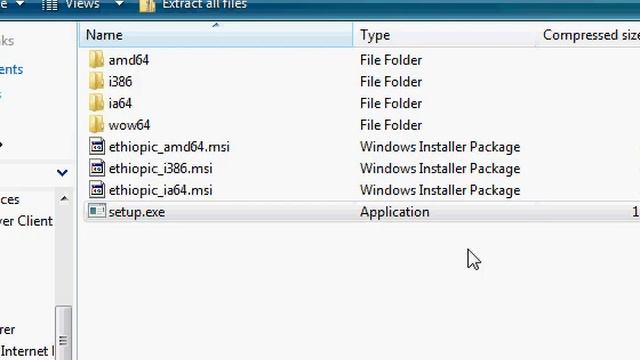Click the sidebar scrollbar thumb
Screen dimensions: 640x360
pyautogui.click(x=63, y=333)
